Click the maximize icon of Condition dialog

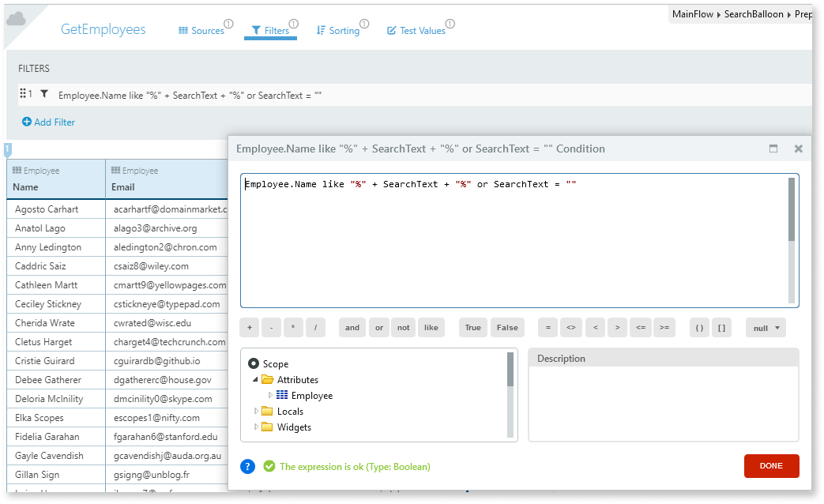pos(773,149)
